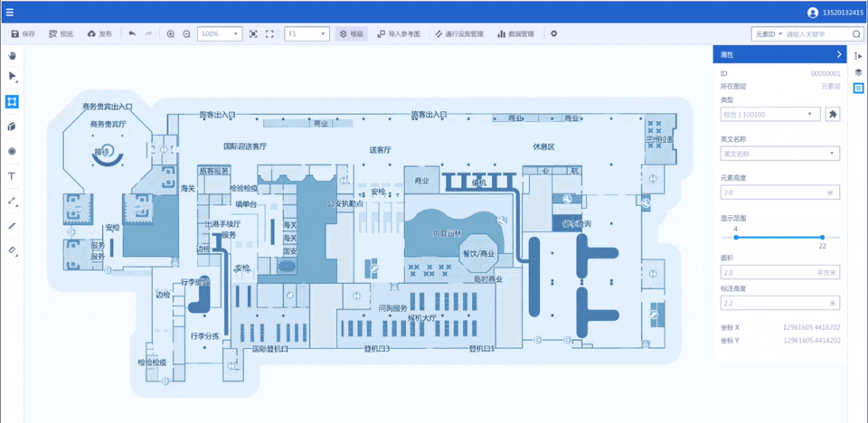Select the text T tool

(12, 176)
